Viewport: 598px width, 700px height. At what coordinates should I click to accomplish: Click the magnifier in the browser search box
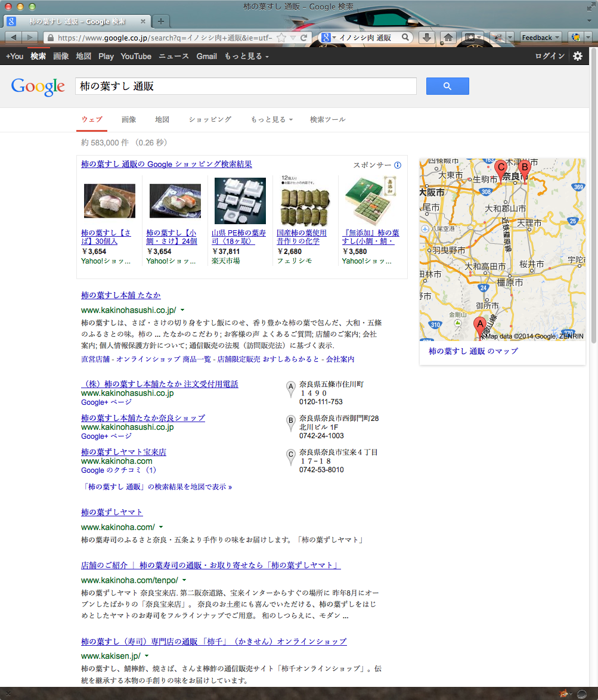tap(405, 38)
